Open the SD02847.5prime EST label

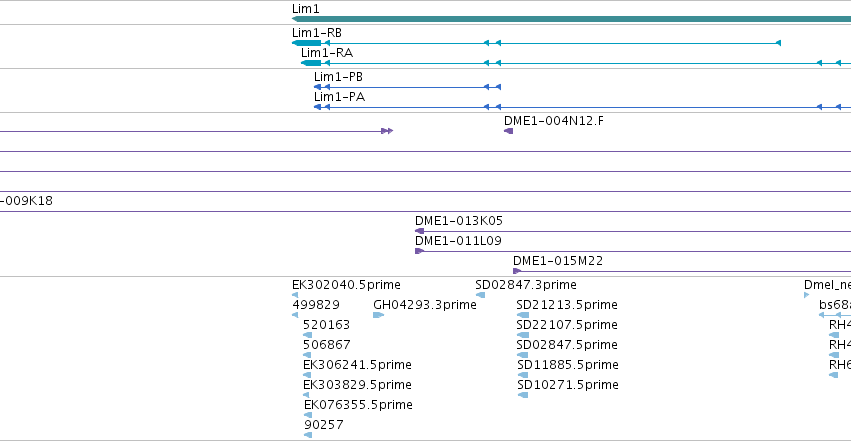pos(567,344)
